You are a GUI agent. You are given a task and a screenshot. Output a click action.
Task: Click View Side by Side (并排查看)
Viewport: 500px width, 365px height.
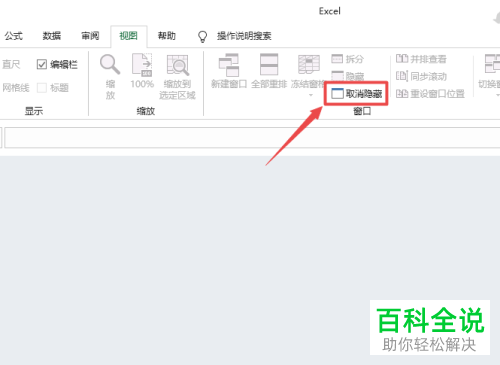click(421, 59)
